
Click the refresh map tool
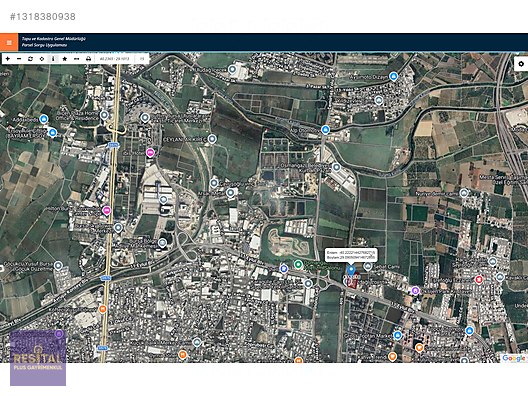(30, 59)
